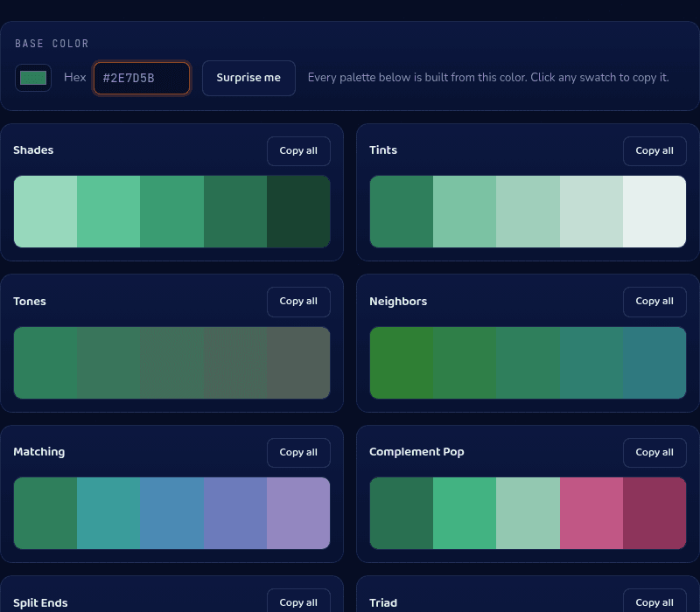The image size is (700, 612).
Task: Copy the first dark green Complement Pop swatch
Action: pos(402,513)
